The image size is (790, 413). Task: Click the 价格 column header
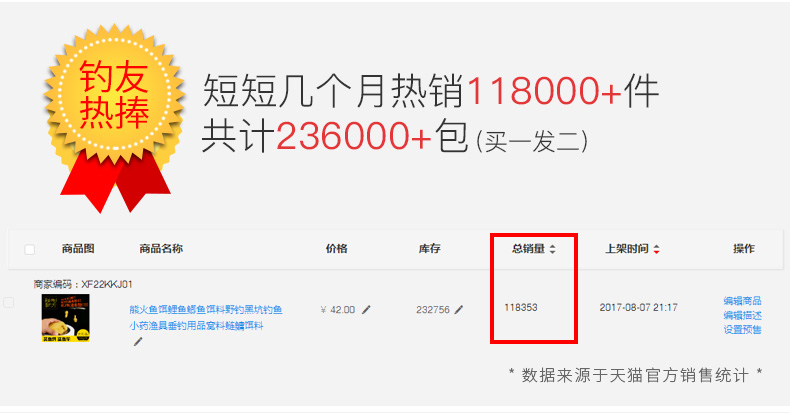[x=337, y=248]
